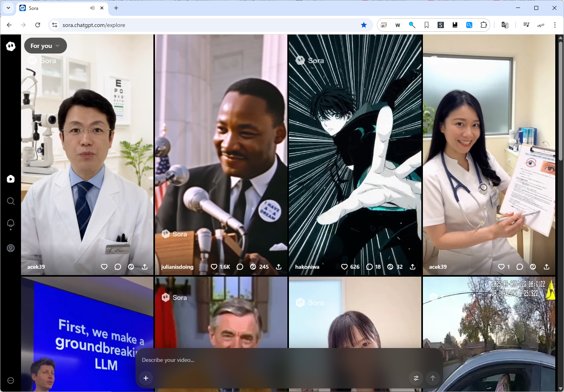Open the search icon in the left sidebar

click(11, 201)
